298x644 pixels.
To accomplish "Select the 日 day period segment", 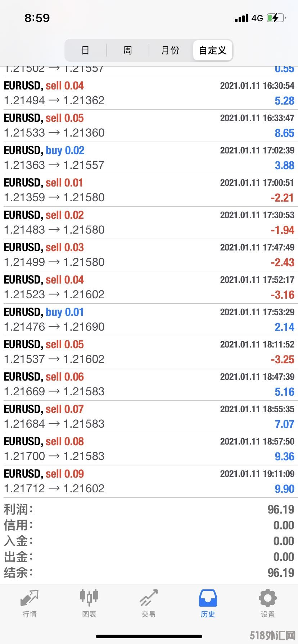I will click(x=85, y=50).
